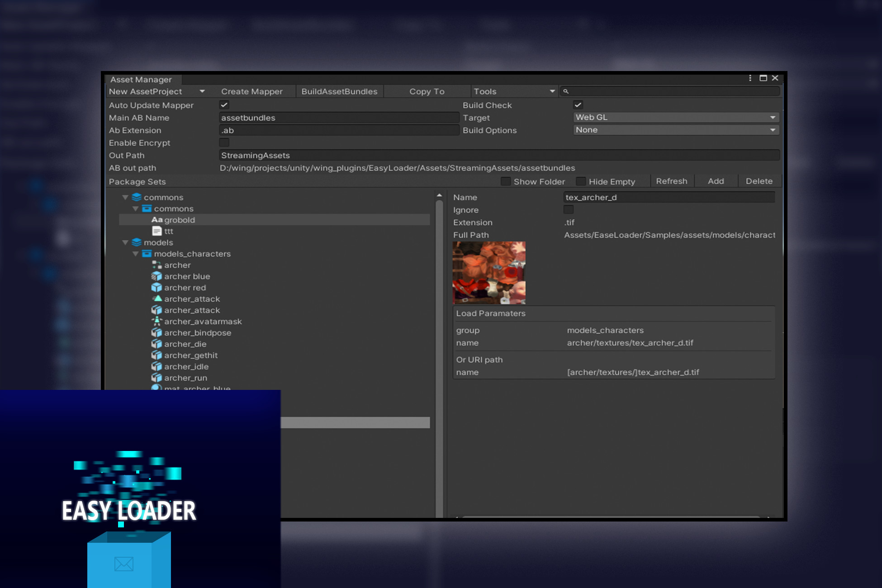Open the Build Options dropdown
Image resolution: width=882 pixels, height=588 pixels.
point(675,130)
